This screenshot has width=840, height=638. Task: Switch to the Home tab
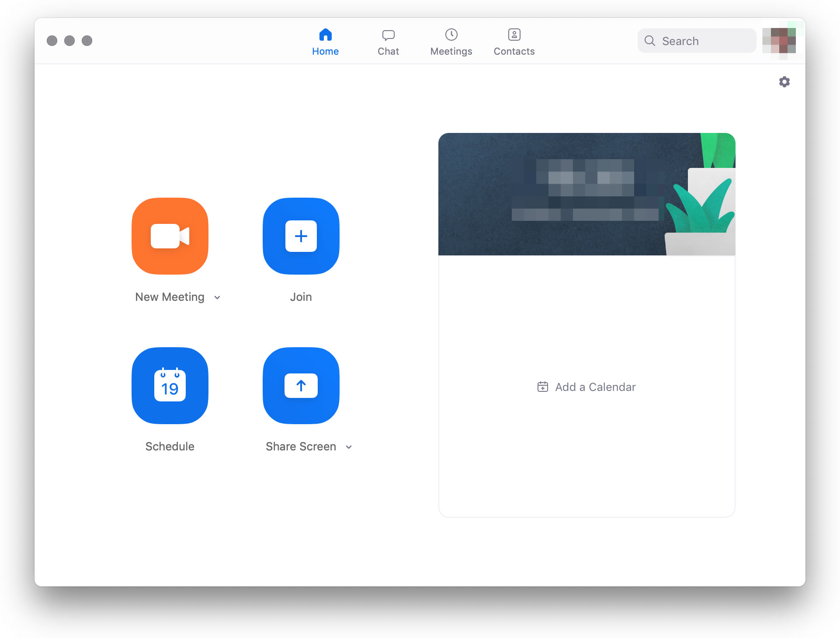326,42
